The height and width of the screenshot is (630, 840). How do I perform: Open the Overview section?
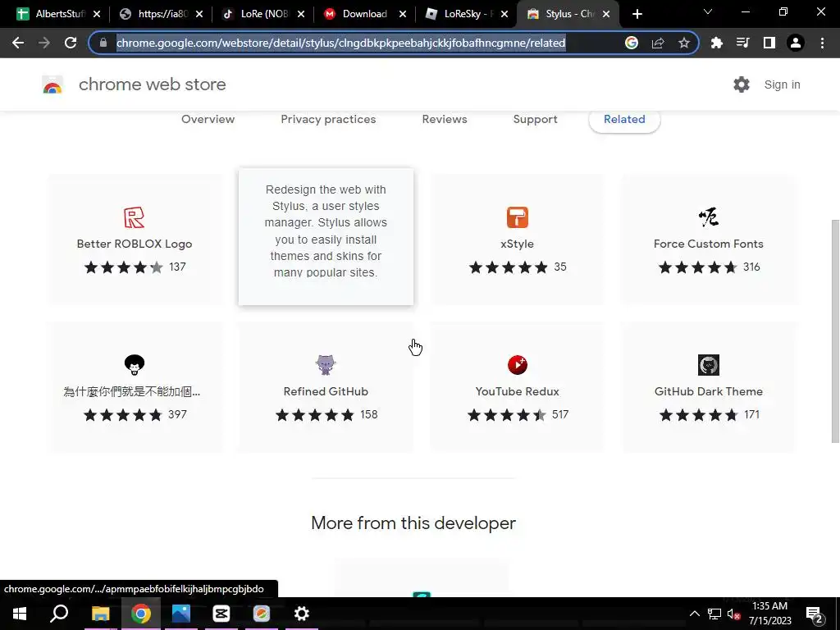208,119
